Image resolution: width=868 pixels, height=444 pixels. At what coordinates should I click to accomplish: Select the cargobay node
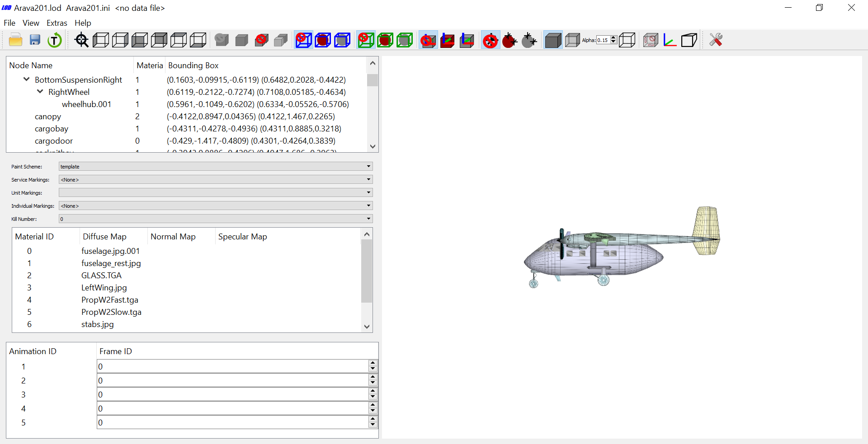52,129
